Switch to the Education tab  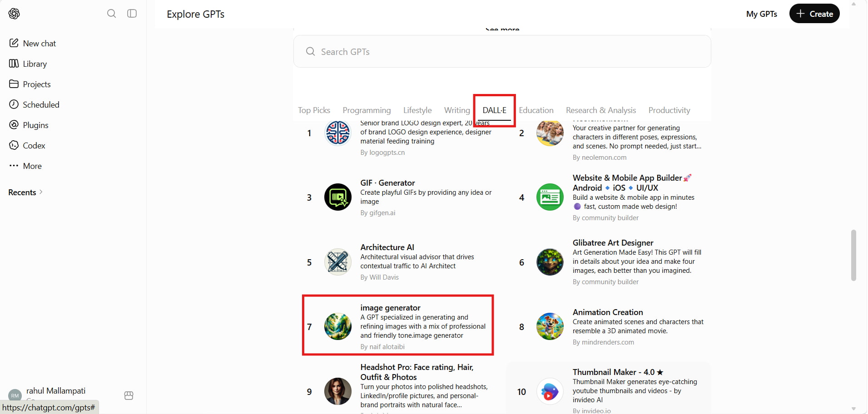click(x=536, y=110)
